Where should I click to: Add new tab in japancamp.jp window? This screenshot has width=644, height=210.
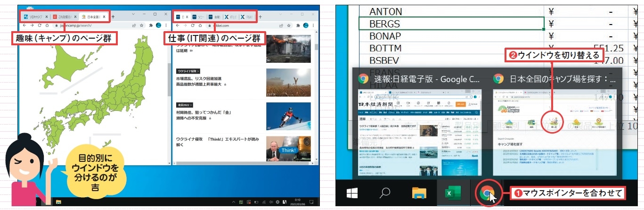click(x=113, y=17)
